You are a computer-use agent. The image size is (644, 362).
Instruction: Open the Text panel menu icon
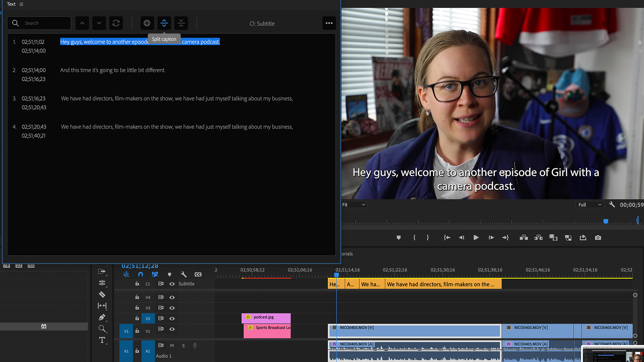(x=21, y=4)
